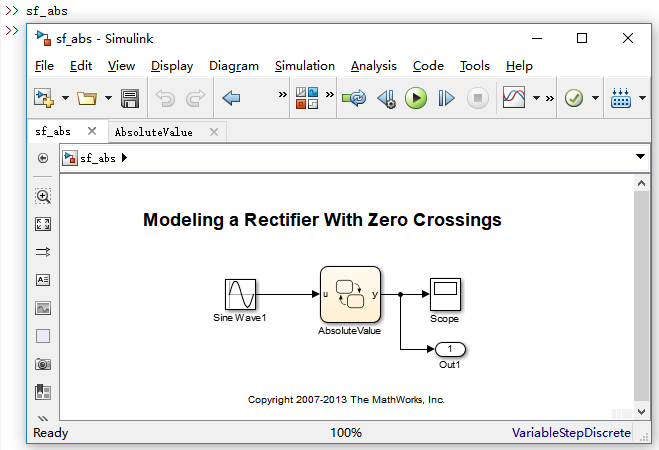
Task: Open the Code menu
Action: pos(428,66)
